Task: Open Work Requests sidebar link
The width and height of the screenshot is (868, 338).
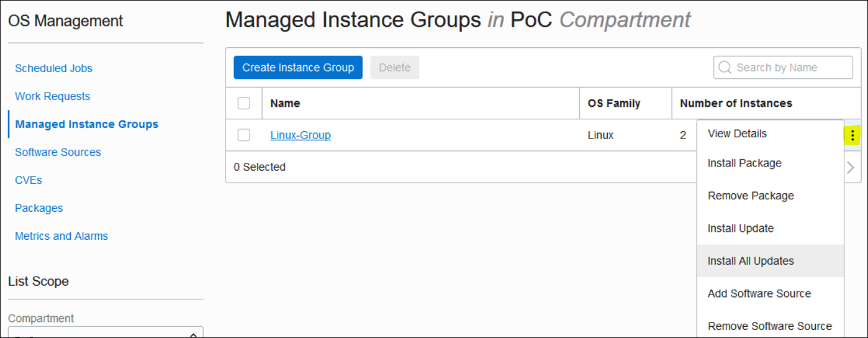Action: pyautogui.click(x=52, y=96)
